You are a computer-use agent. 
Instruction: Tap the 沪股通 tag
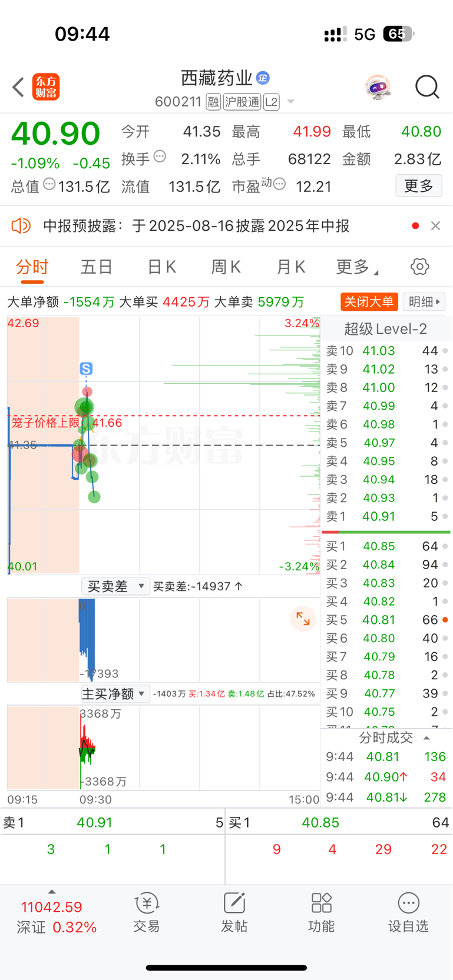click(x=242, y=102)
